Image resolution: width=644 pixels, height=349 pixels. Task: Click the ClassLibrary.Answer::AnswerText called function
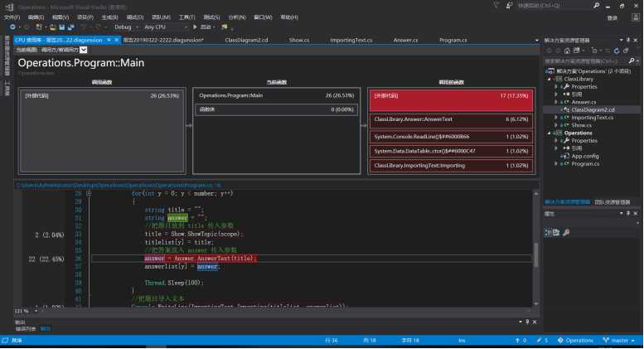pyautogui.click(x=452, y=119)
